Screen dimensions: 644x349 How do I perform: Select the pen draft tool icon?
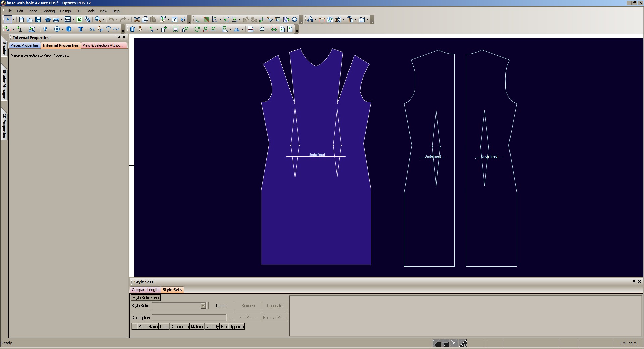pyautogui.click(x=140, y=29)
